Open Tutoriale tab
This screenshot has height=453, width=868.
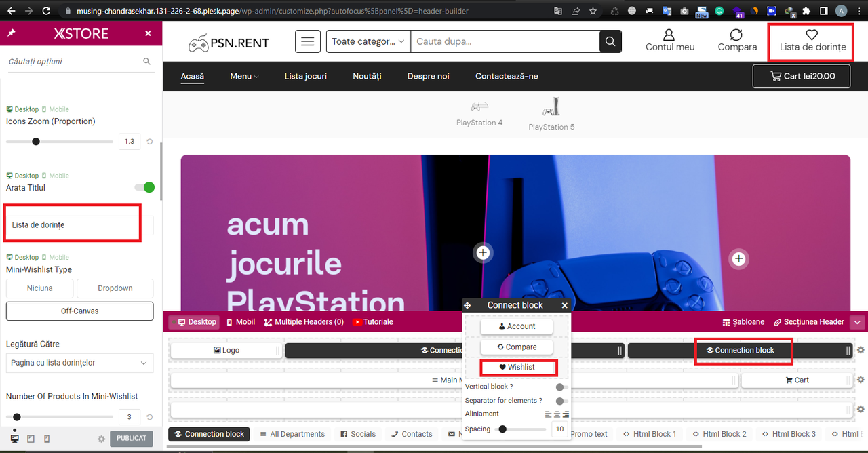pyautogui.click(x=373, y=322)
